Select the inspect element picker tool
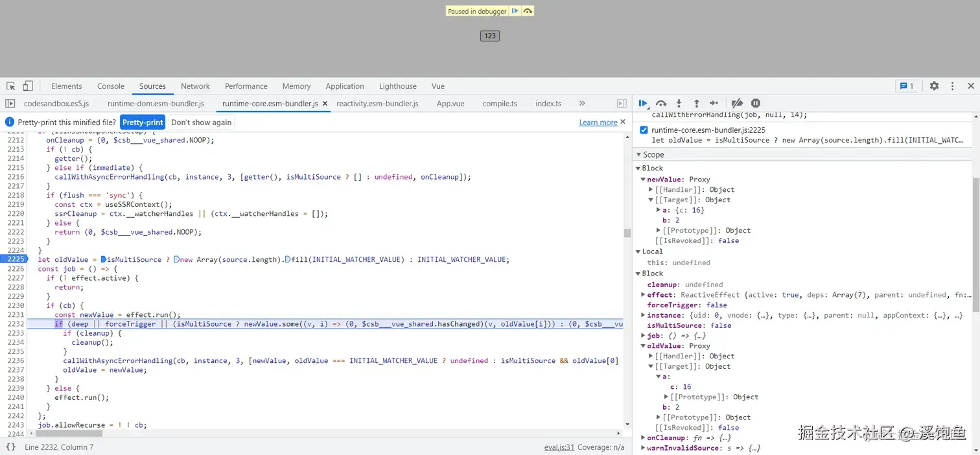Image resolution: width=980 pixels, height=455 pixels. click(x=11, y=86)
